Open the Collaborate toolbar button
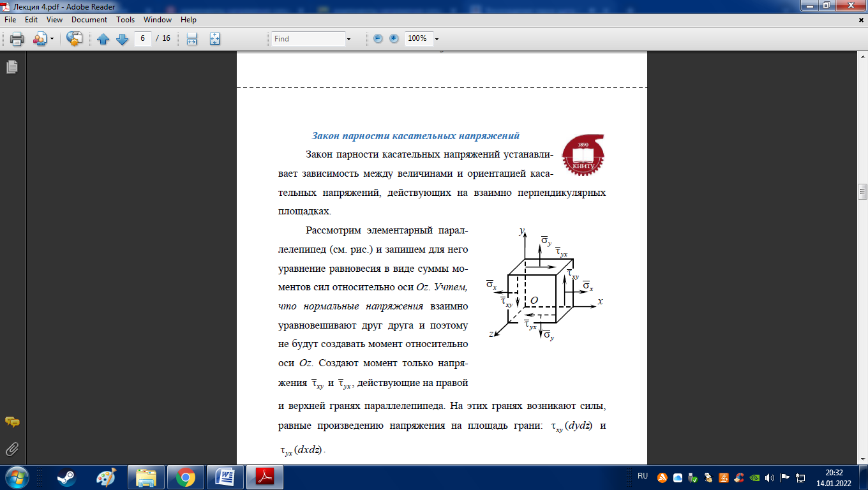 tap(40, 39)
